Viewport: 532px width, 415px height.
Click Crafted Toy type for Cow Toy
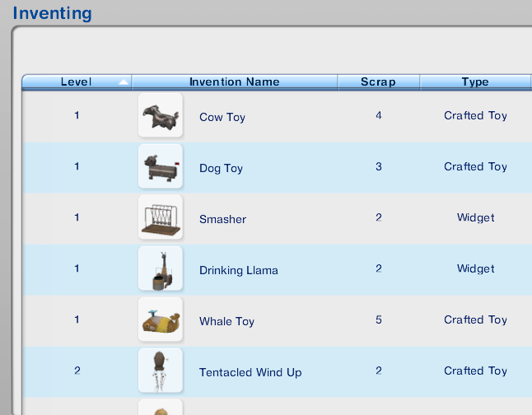click(x=475, y=116)
